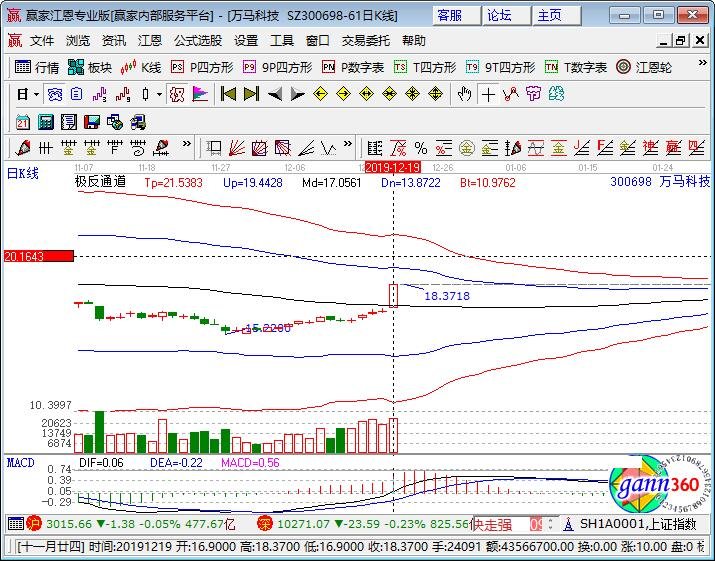Click the 主页 button

tap(557, 16)
